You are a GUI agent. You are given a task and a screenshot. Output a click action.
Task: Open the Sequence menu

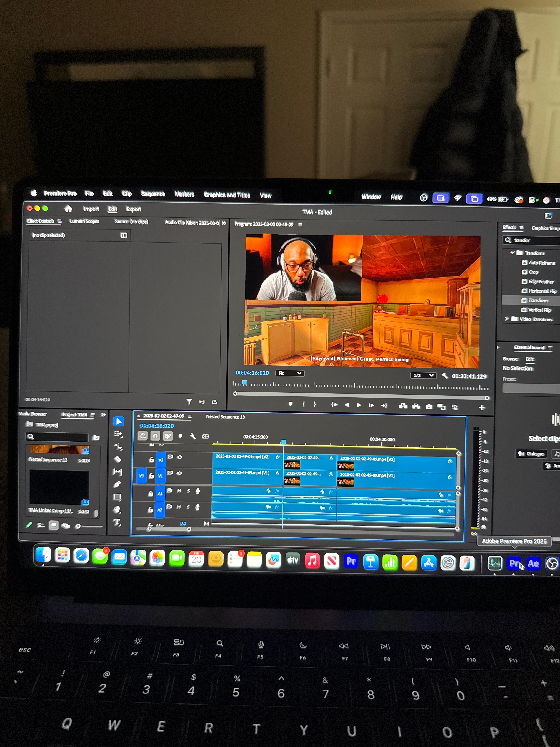coord(153,194)
